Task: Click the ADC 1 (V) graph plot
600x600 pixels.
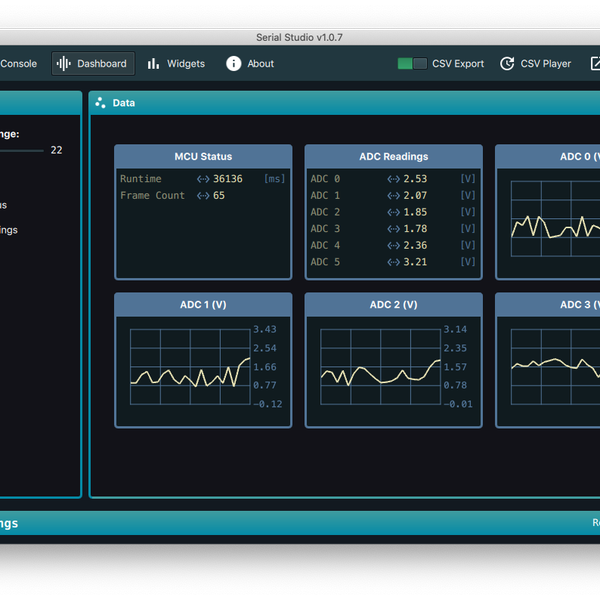Action: [190, 366]
